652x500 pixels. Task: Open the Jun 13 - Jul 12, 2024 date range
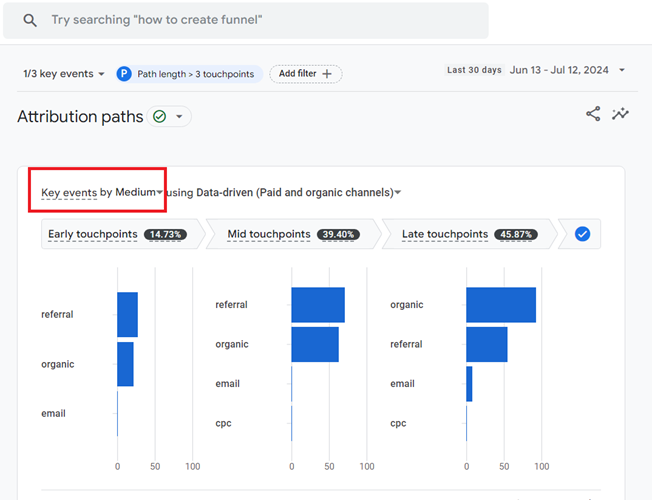coord(559,70)
